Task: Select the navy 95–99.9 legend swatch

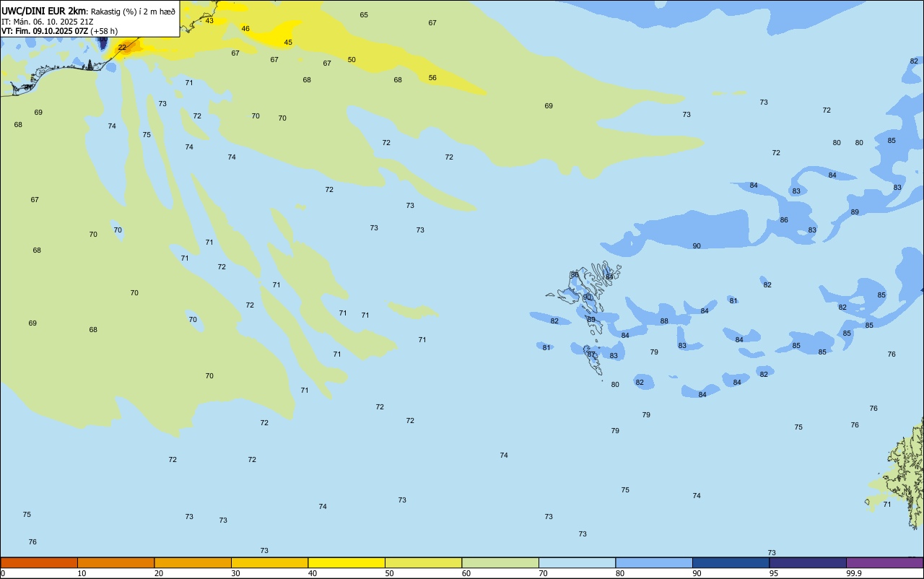Action: click(808, 562)
